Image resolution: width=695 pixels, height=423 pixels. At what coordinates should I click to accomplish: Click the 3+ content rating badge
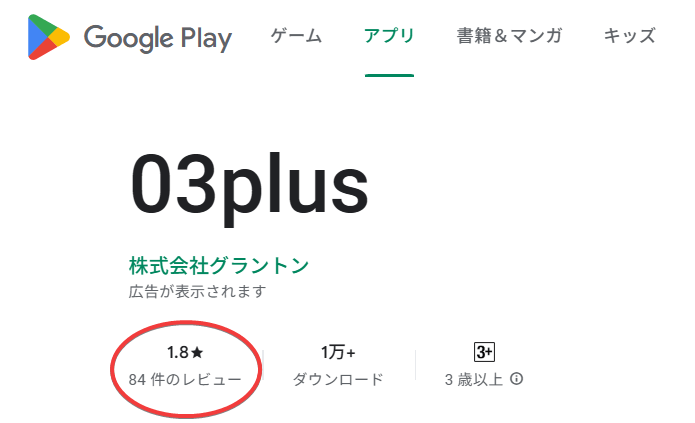click(484, 352)
